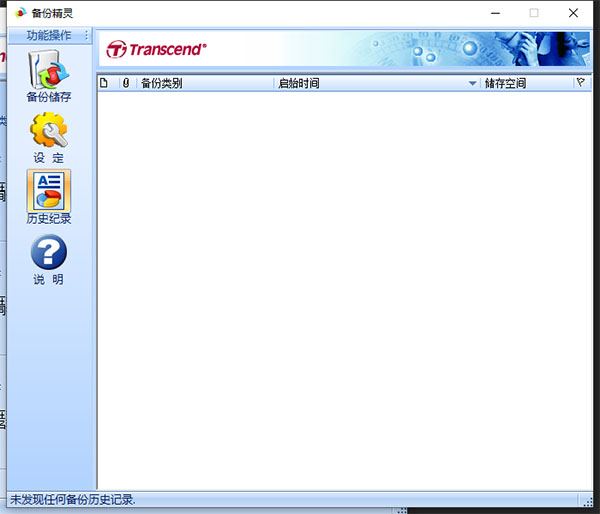
Task: Maximize the 备份精灵 window
Action: click(533, 13)
